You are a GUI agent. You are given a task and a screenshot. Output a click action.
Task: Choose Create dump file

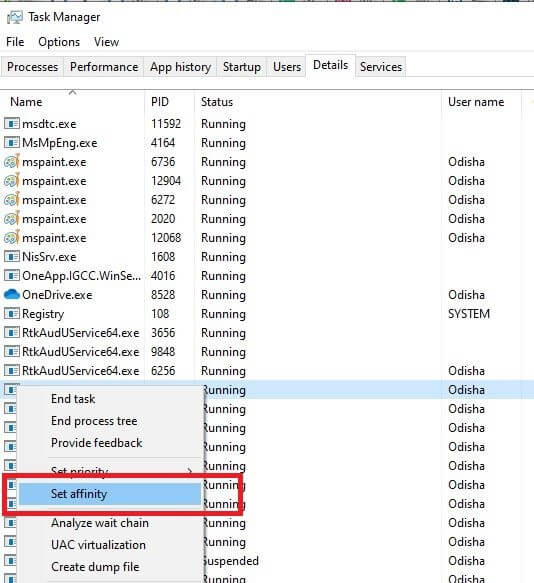110,567
